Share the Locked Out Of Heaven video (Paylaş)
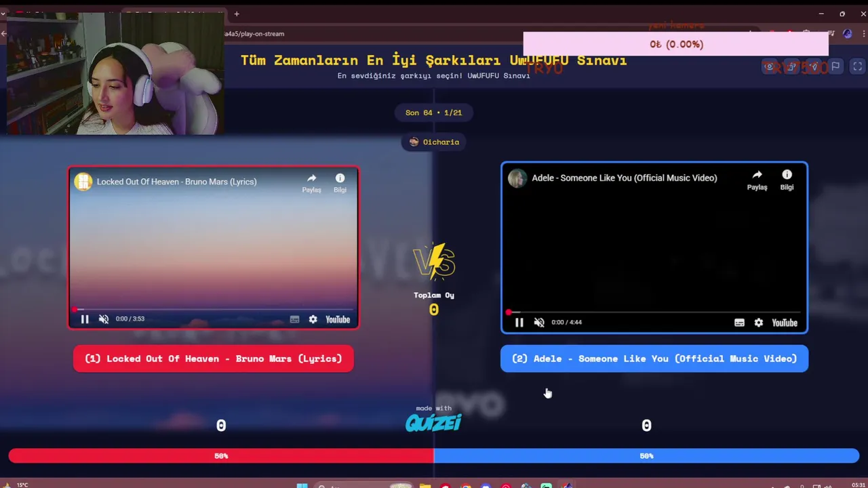 click(x=311, y=183)
